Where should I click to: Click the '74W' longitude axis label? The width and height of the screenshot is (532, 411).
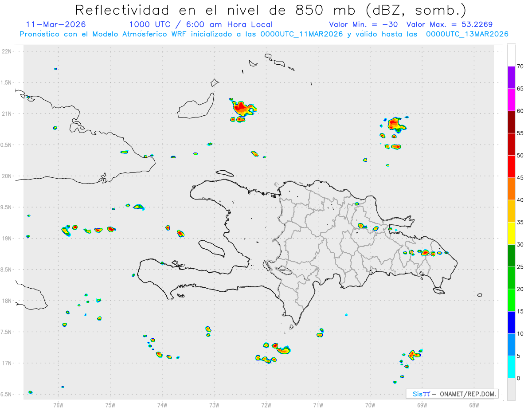(x=162, y=405)
